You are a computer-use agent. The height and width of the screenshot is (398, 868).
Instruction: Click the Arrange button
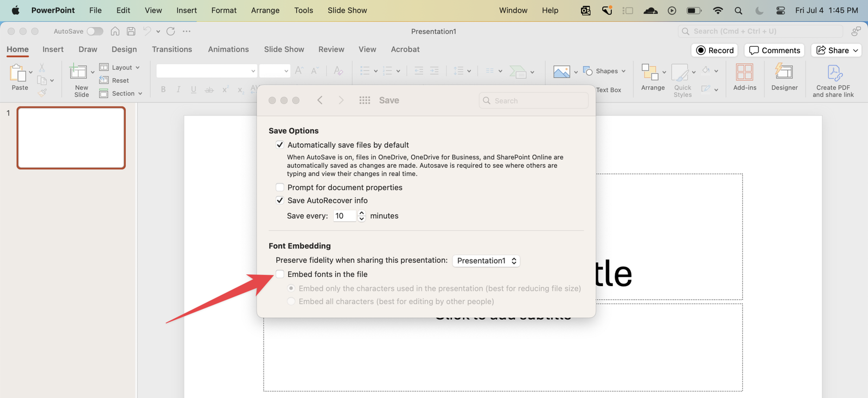[653, 77]
